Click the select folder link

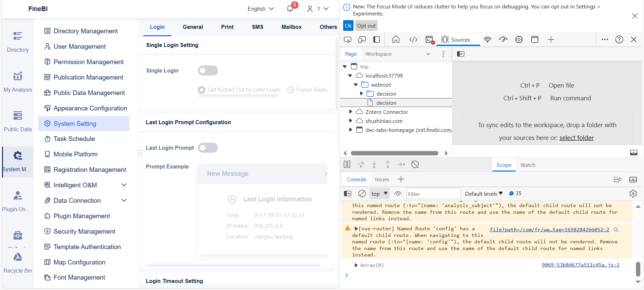tap(576, 138)
